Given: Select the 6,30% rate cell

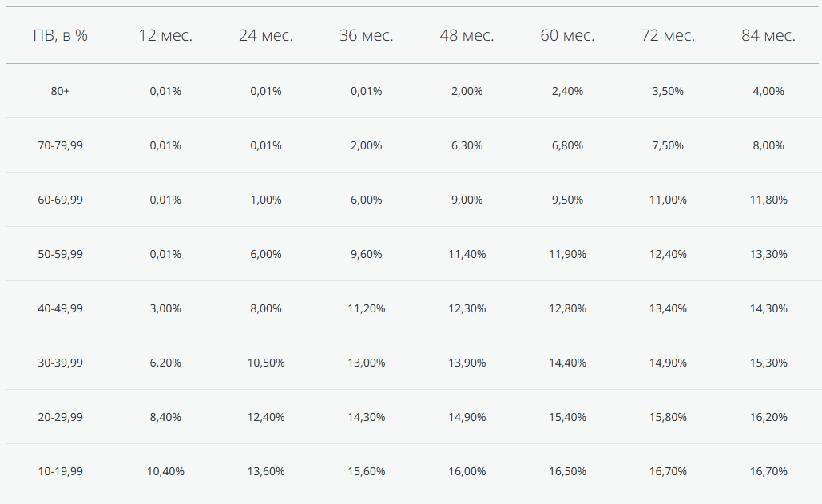Looking at the screenshot, I should [x=467, y=145].
